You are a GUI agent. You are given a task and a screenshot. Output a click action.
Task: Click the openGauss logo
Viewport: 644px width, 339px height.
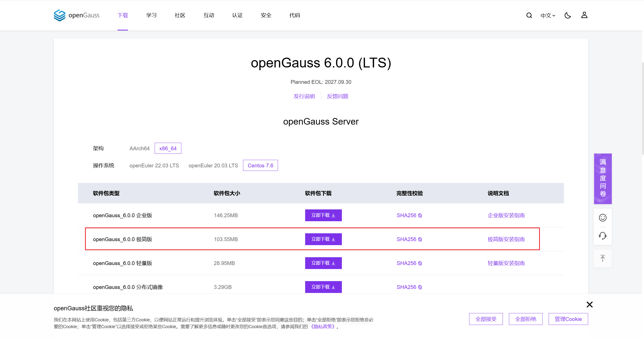(x=76, y=15)
